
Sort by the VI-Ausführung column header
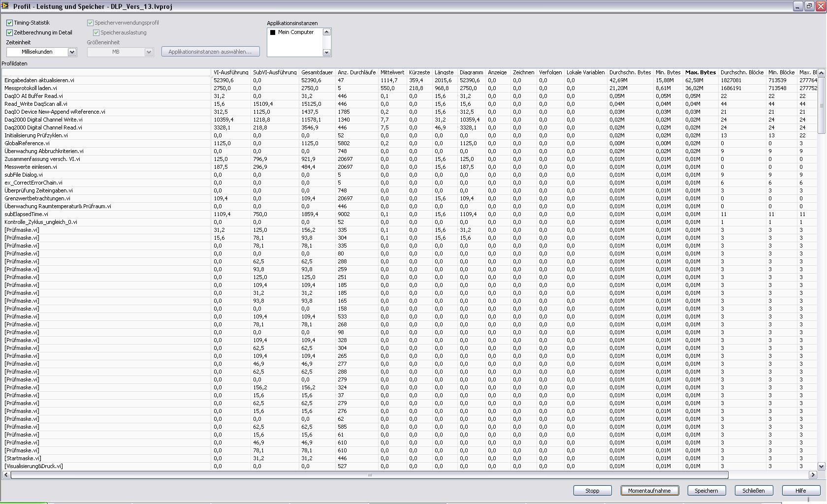231,72
